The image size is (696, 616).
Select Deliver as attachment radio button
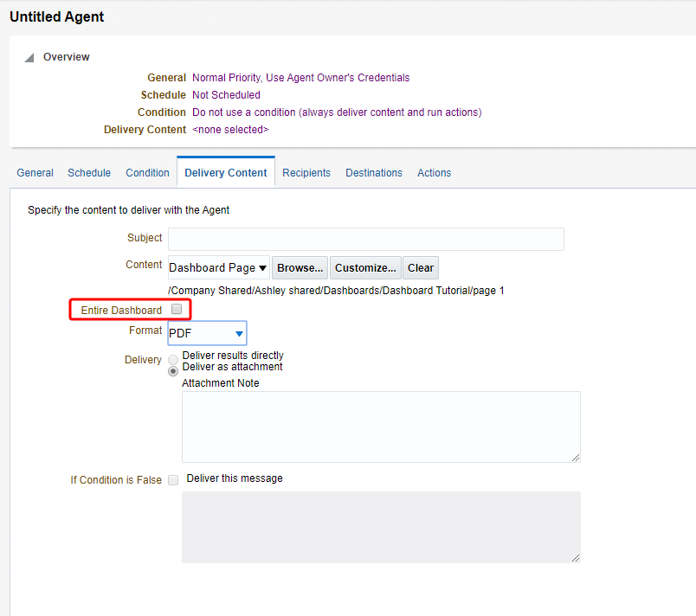click(x=173, y=371)
